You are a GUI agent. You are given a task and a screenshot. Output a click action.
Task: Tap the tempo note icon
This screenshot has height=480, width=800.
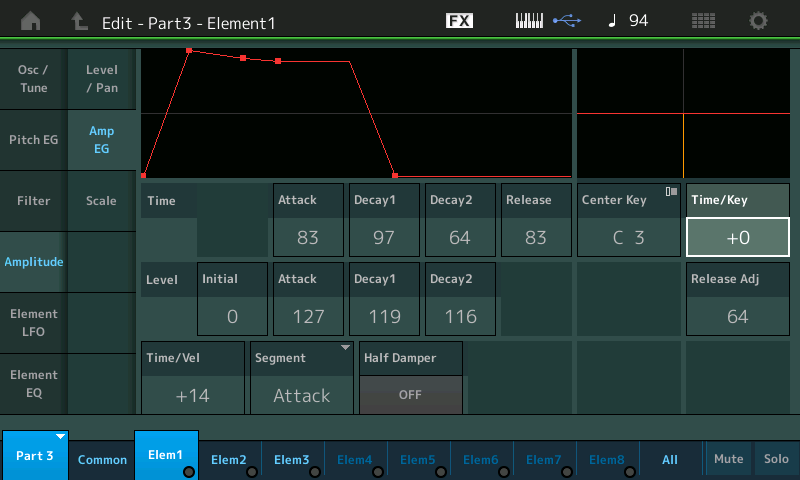pos(612,21)
